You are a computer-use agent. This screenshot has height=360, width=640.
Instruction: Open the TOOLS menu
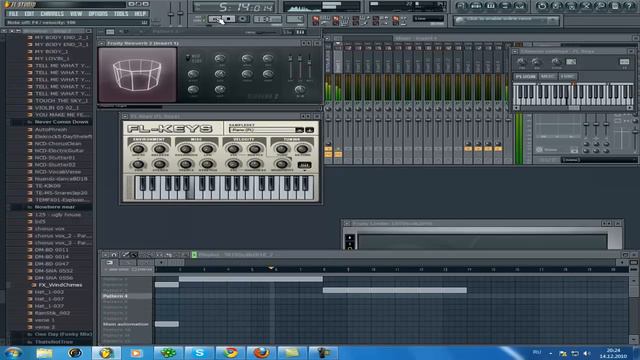pos(121,13)
